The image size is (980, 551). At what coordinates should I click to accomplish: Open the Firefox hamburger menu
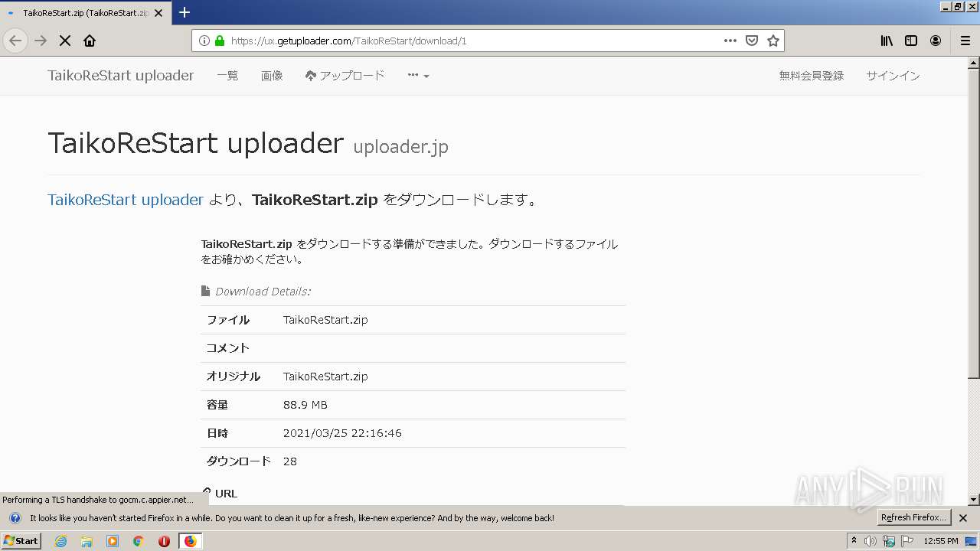click(x=965, y=41)
